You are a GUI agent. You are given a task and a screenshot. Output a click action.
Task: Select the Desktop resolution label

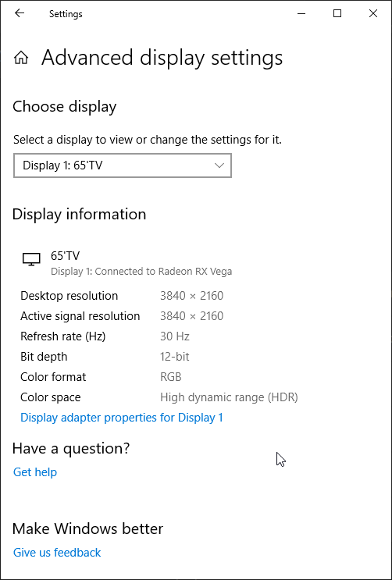69,296
